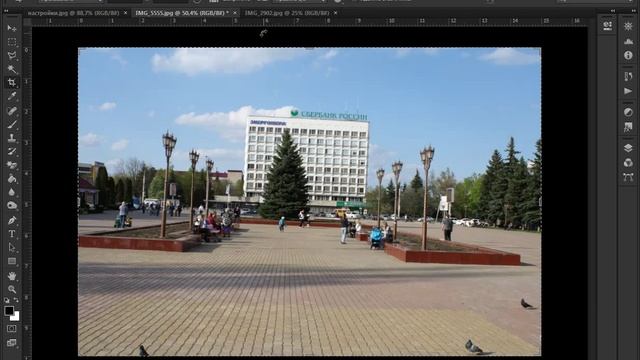Toggle Quick Mask mode
The width and height of the screenshot is (640, 360).
[x=12, y=329]
